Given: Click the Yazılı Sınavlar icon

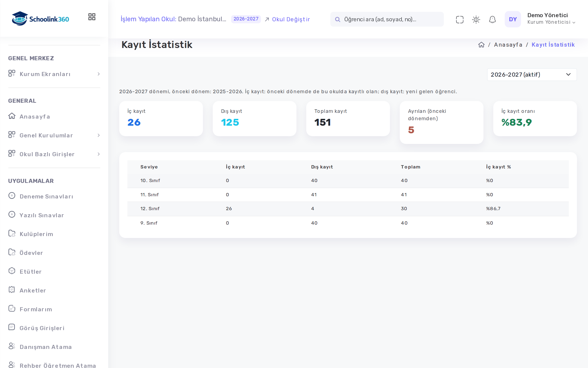Looking at the screenshot, I should (x=12, y=214).
